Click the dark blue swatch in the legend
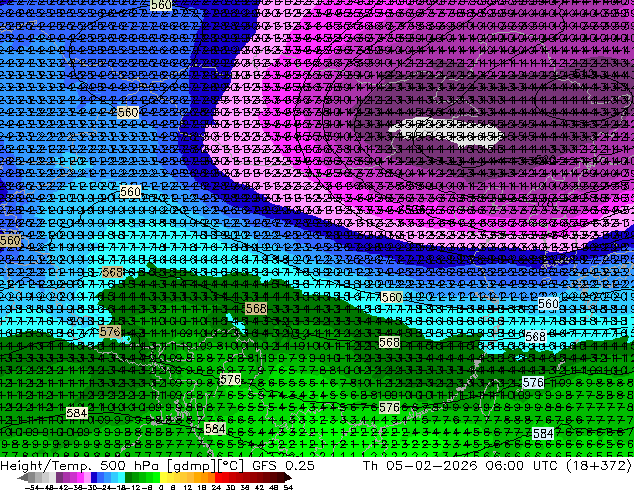 pyautogui.click(x=94, y=477)
